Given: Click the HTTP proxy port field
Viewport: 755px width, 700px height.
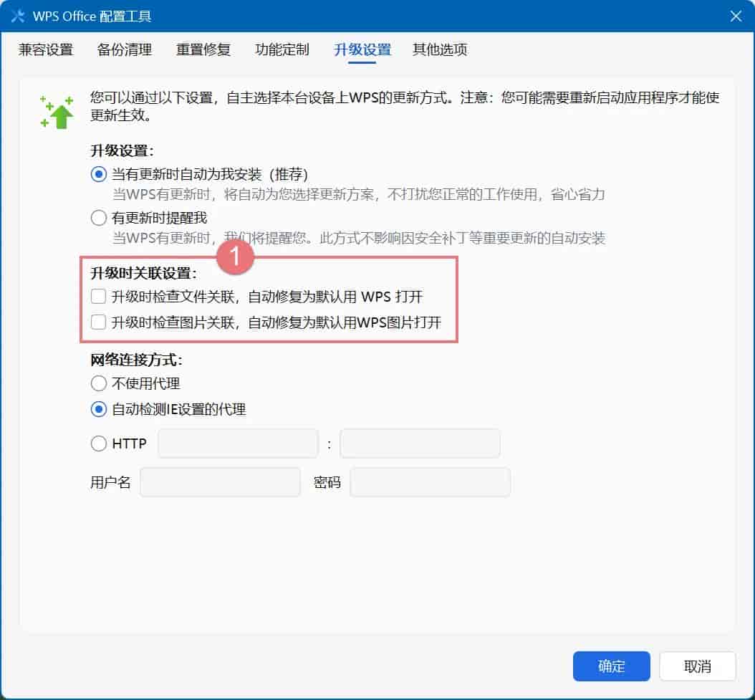Looking at the screenshot, I should (420, 444).
